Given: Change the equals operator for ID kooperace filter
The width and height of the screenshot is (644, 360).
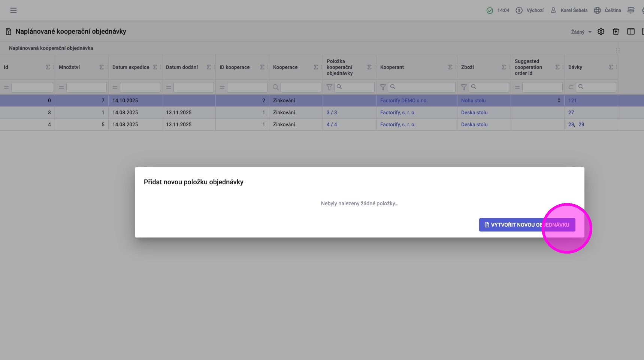Looking at the screenshot, I should pos(222,87).
